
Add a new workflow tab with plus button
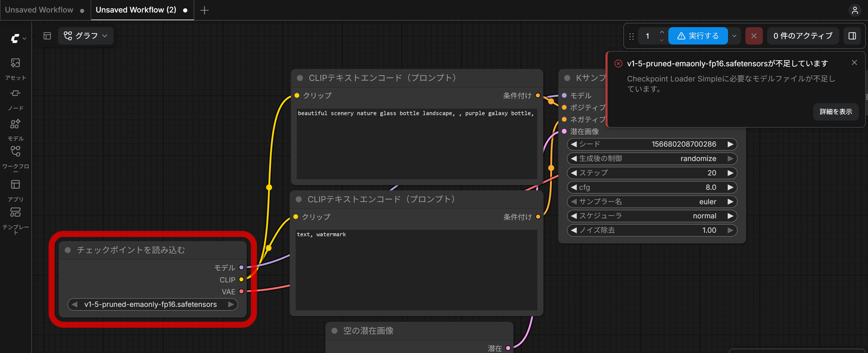pyautogui.click(x=205, y=10)
